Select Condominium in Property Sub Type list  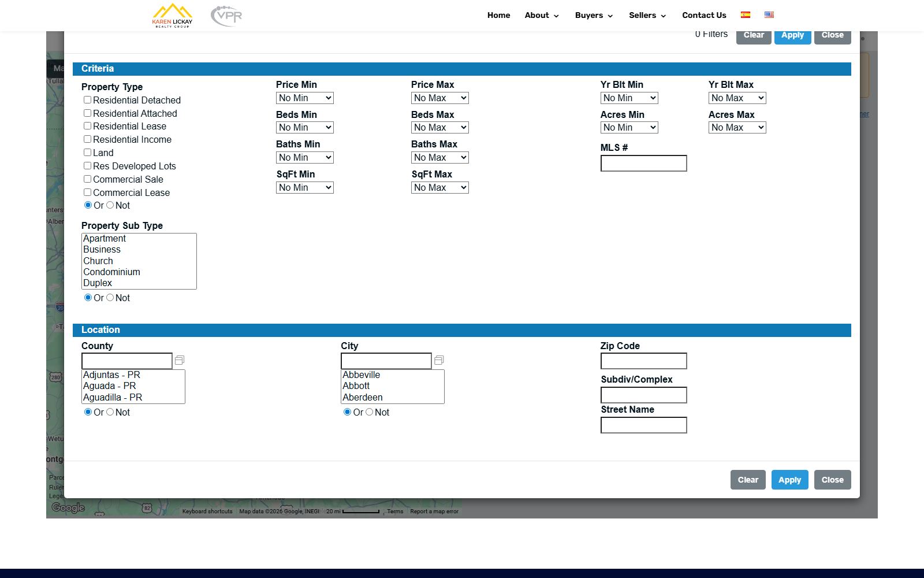pos(139,272)
